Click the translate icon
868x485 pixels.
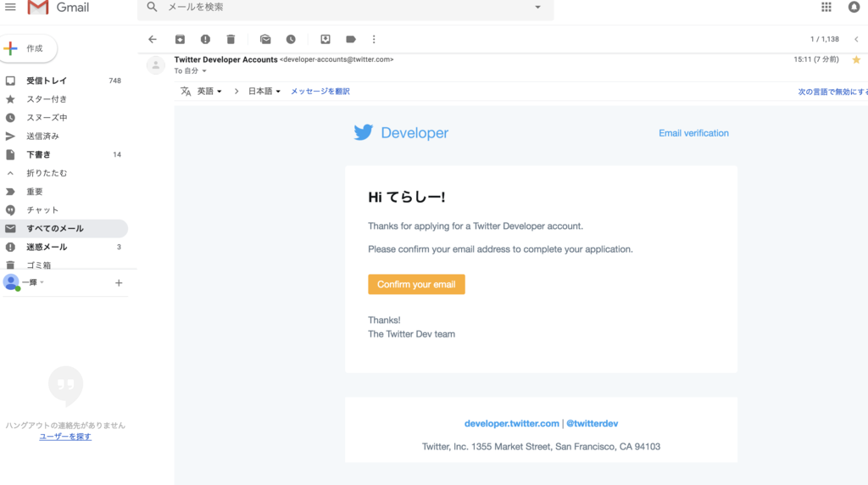[x=186, y=92]
